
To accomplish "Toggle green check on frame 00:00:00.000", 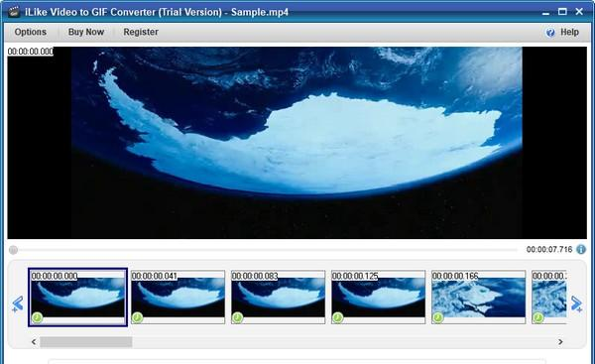I will 38,317.
